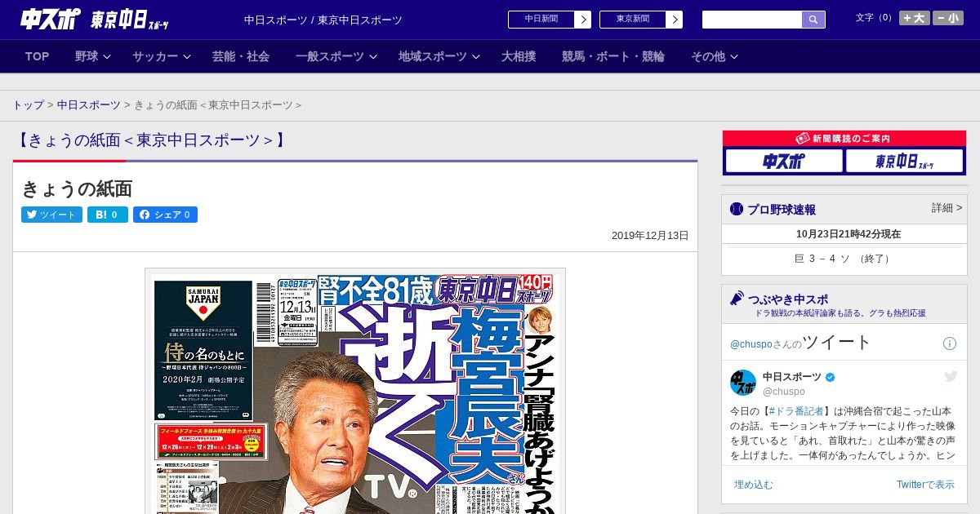The width and height of the screenshot is (980, 514).
Task: Click the #ドラ番記者 hashtag
Action: click(x=796, y=411)
